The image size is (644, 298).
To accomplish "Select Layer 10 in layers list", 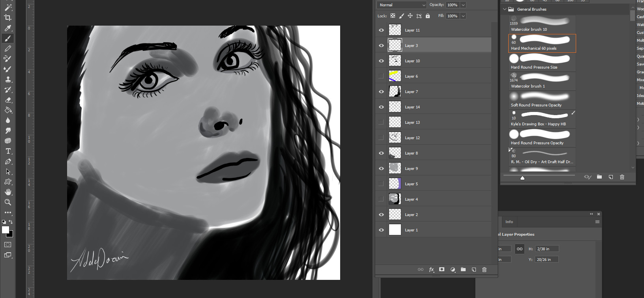I will (x=412, y=61).
